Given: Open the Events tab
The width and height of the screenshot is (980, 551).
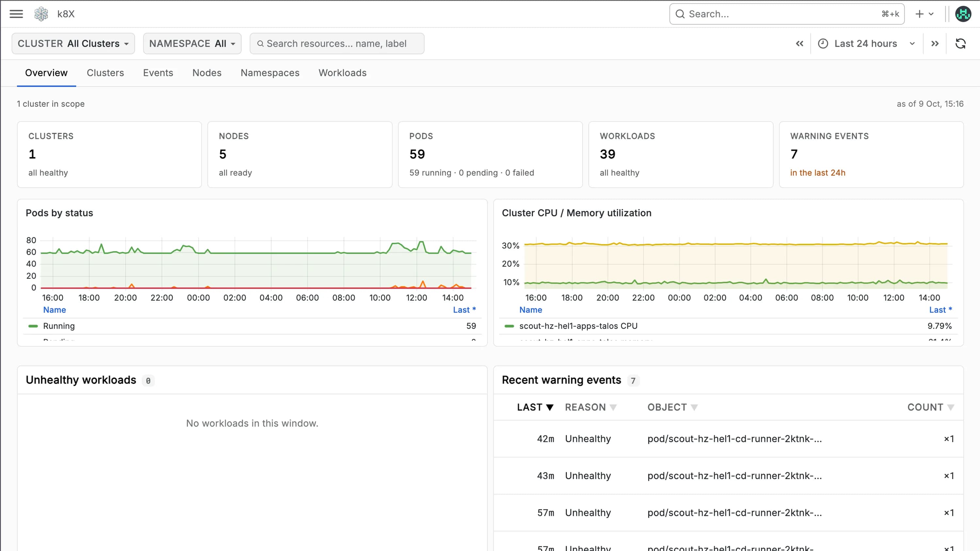Looking at the screenshot, I should point(158,73).
